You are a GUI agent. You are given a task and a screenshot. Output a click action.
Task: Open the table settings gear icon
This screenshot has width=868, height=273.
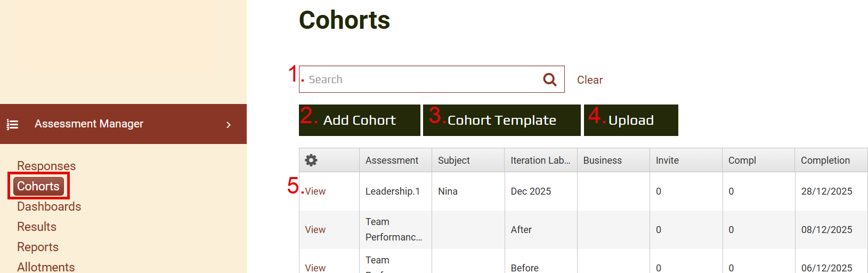tap(311, 160)
